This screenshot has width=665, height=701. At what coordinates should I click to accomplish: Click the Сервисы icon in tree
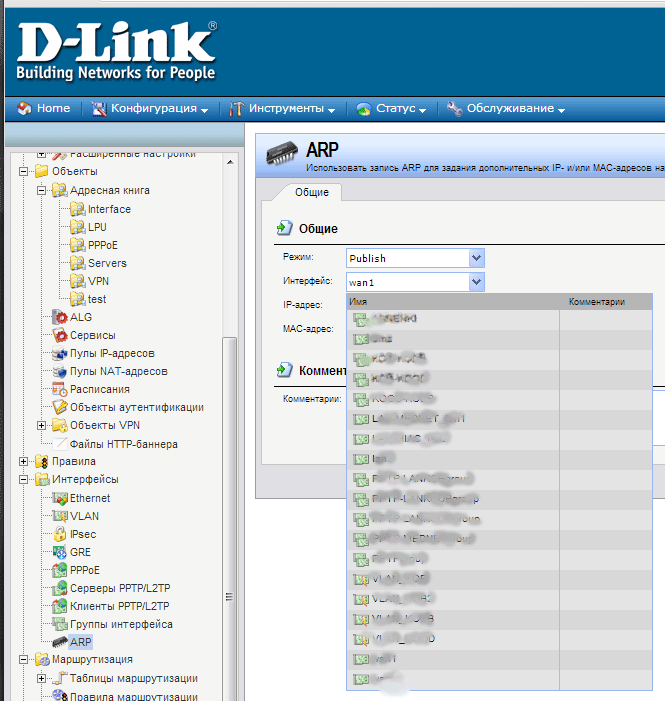[59, 335]
